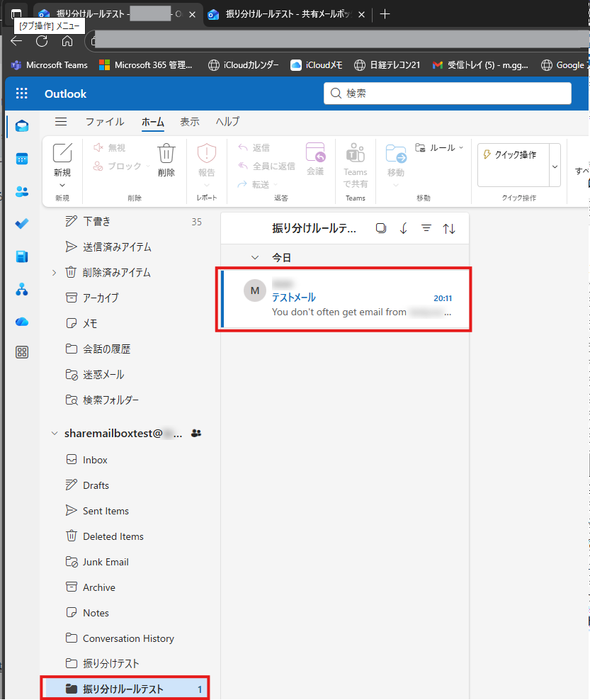Viewport: 590px width, 700px height.
Task: Open the Word-like blue document app icon
Action: point(22,256)
